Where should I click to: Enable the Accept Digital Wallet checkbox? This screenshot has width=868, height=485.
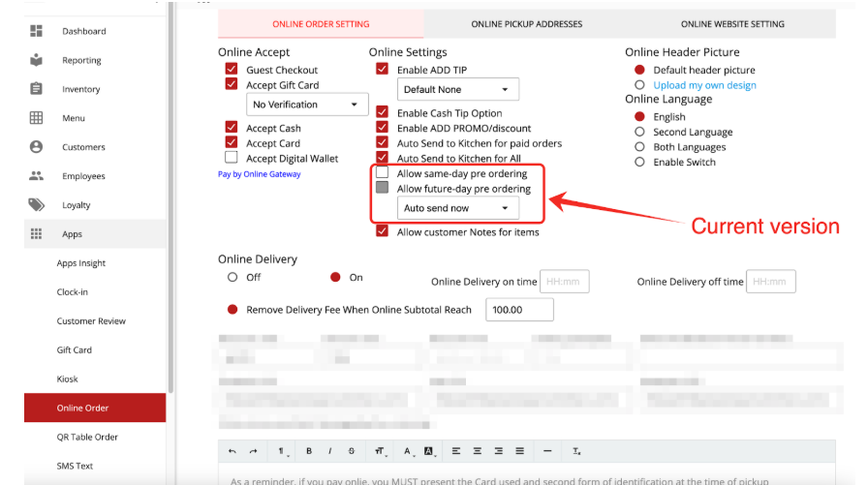232,158
